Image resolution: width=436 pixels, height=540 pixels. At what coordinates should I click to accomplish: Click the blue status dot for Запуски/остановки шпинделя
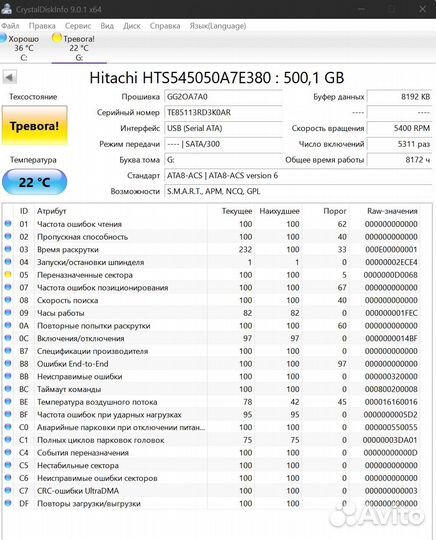[x=8, y=262]
